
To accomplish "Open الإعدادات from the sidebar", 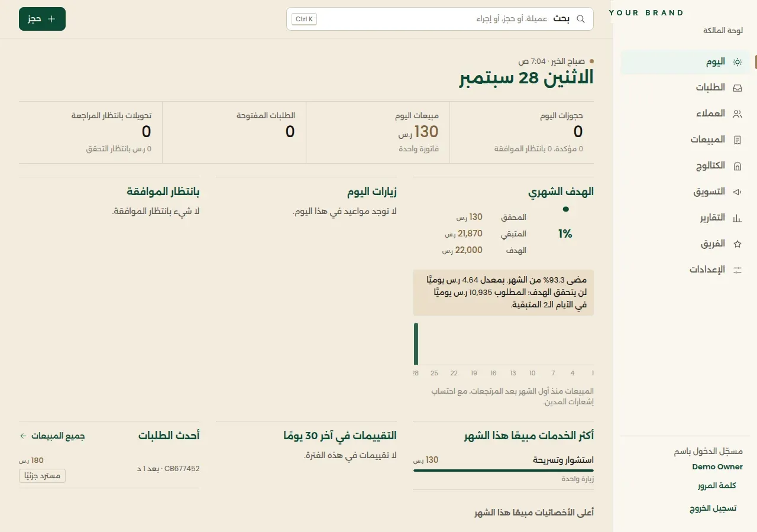I will [685, 270].
